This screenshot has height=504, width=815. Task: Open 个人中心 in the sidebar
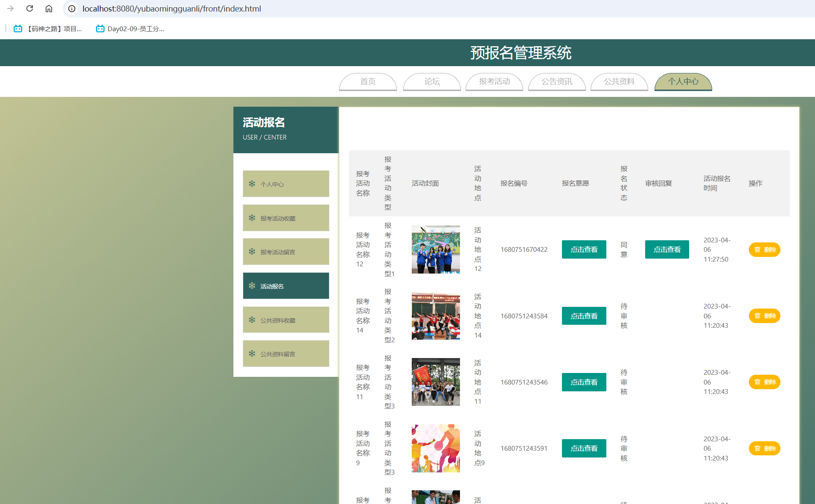click(x=286, y=184)
